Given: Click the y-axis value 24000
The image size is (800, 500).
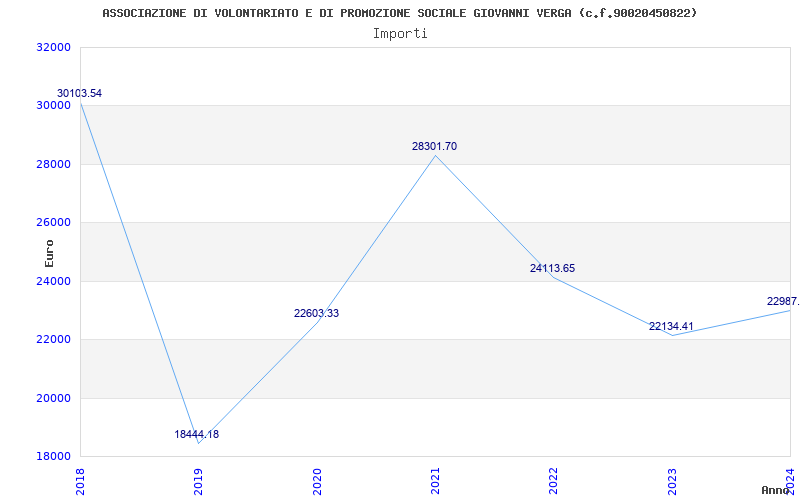Looking at the screenshot, I should [53, 281].
